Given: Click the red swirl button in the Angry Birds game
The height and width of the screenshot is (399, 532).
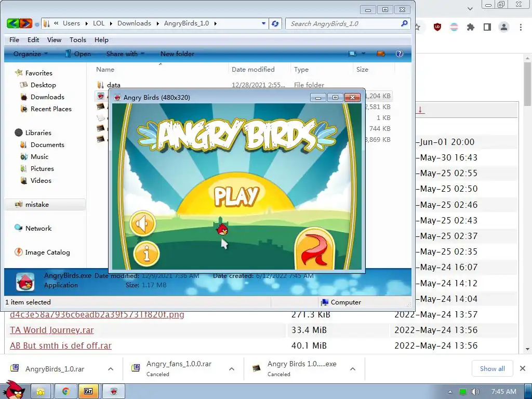Looking at the screenshot, I should 314,249.
